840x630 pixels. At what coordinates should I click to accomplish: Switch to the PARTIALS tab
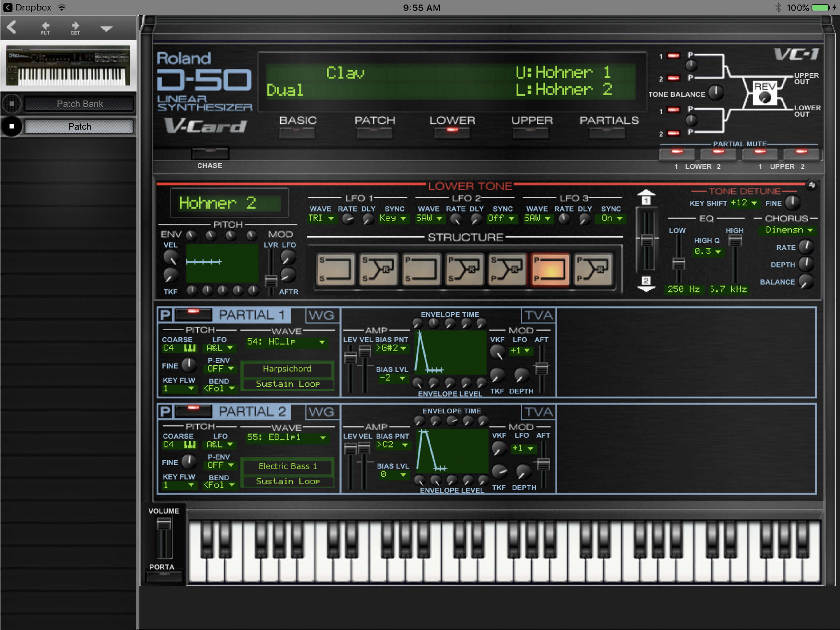pyautogui.click(x=608, y=133)
